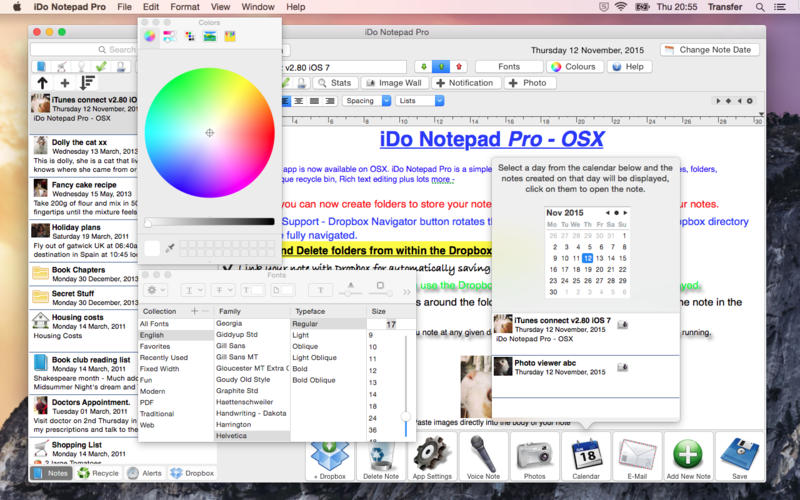Pick a color on the color wheel
800x500 pixels.
point(210,133)
